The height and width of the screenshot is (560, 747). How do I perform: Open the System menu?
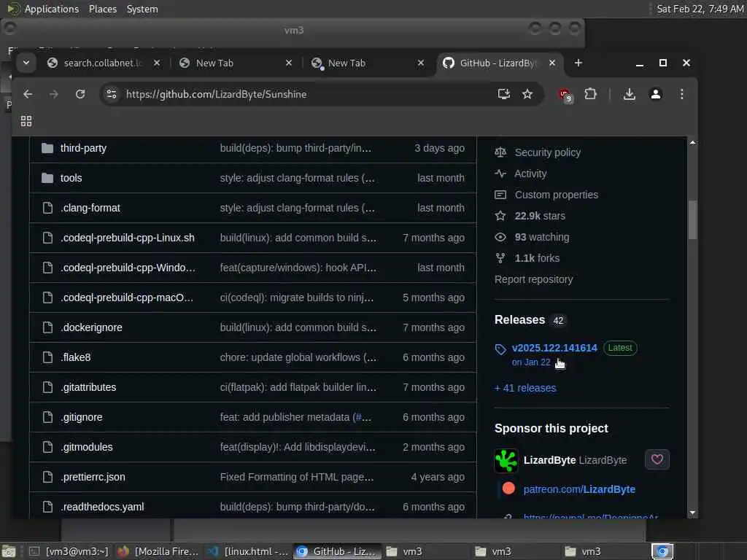click(142, 9)
